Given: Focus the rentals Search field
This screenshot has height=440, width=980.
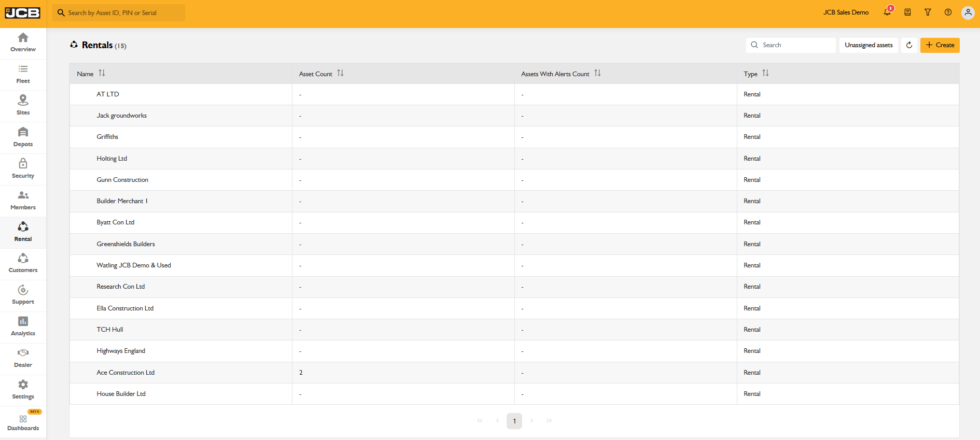Looking at the screenshot, I should click(791, 45).
